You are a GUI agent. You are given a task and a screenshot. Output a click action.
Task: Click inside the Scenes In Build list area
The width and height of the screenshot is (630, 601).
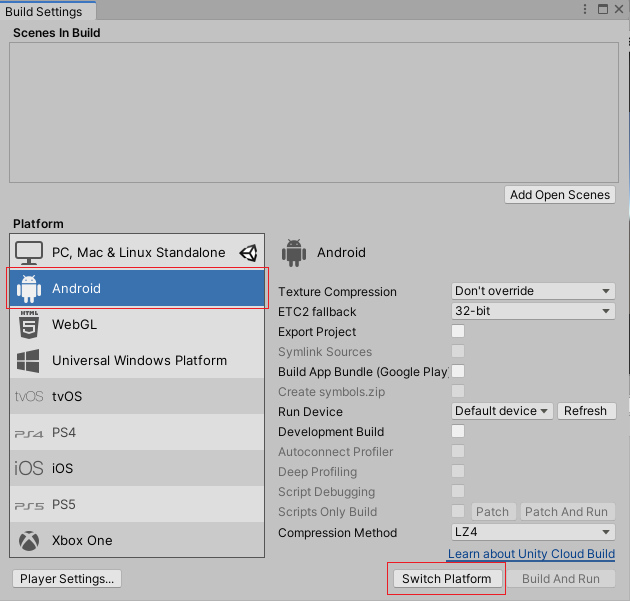314,112
